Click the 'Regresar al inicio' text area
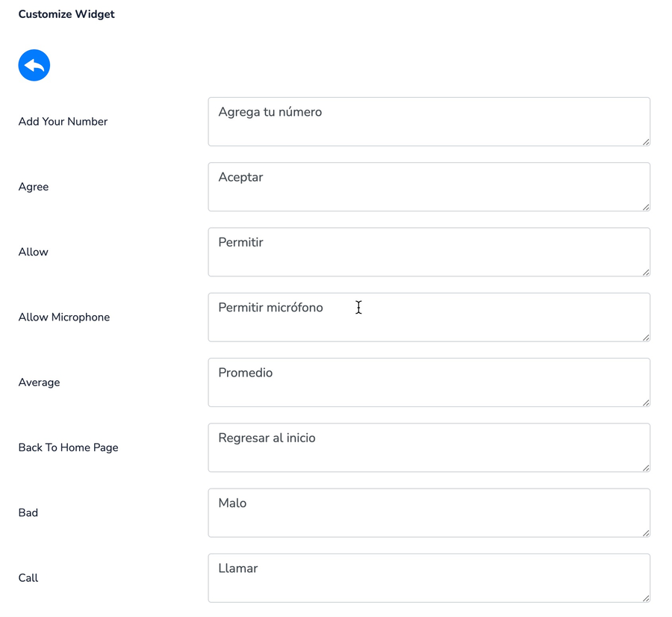 click(x=429, y=447)
